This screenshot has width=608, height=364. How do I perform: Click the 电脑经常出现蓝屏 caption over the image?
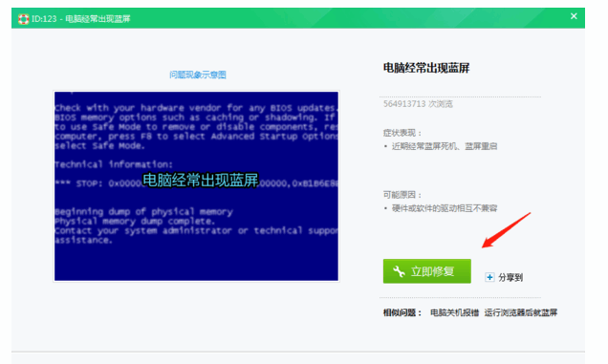200,180
